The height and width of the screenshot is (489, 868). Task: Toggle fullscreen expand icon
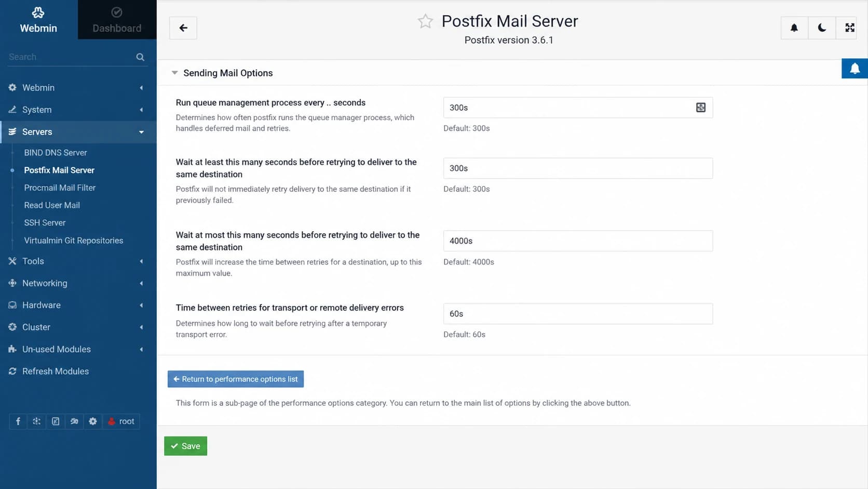850,28
